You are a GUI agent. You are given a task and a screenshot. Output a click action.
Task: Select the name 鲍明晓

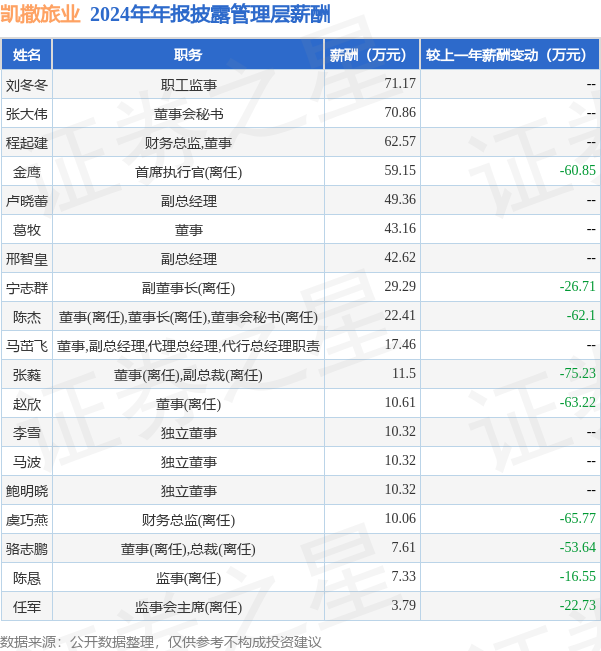coord(27,491)
